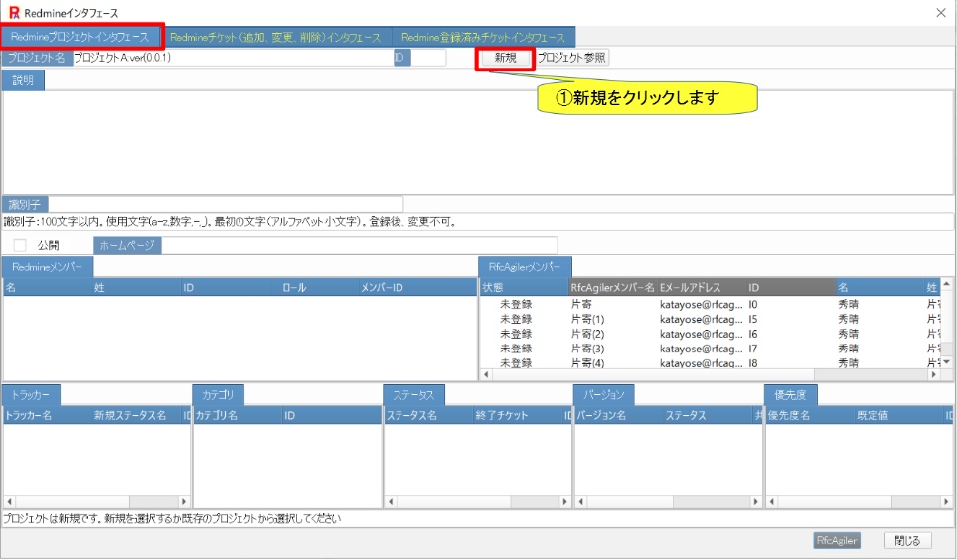Select the ステータス tab header
Screen dimensions: 957x560
coord(413,395)
